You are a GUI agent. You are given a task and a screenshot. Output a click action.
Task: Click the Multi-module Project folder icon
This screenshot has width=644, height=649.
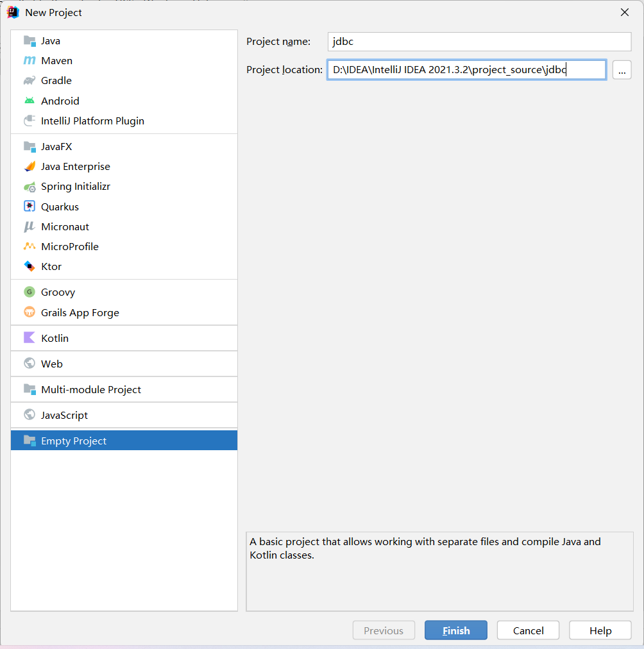click(30, 389)
